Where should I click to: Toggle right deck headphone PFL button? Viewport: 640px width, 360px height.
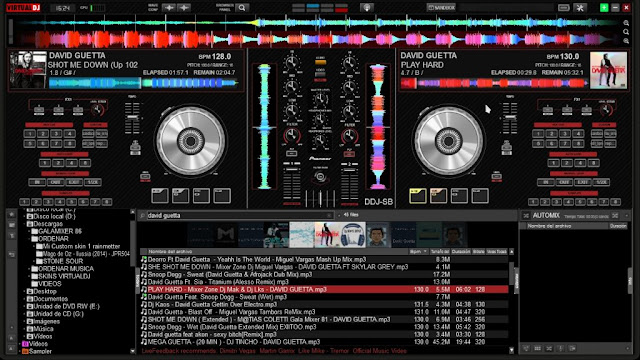click(x=349, y=153)
